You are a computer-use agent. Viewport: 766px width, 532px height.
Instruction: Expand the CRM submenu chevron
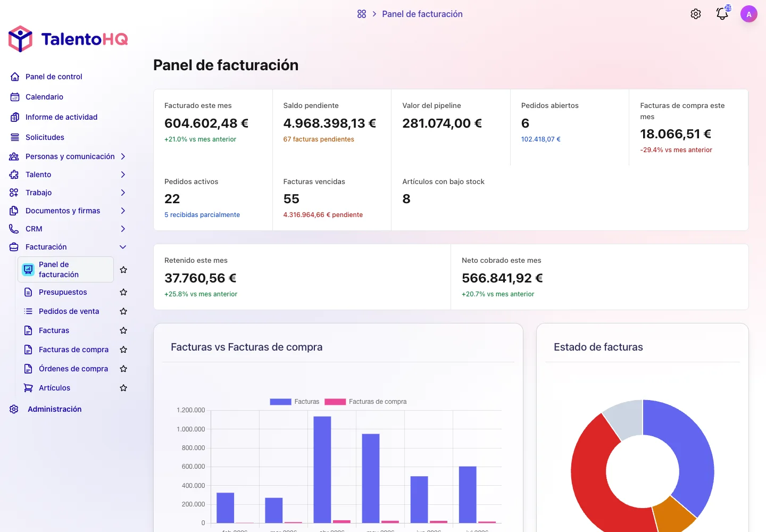[x=123, y=229]
